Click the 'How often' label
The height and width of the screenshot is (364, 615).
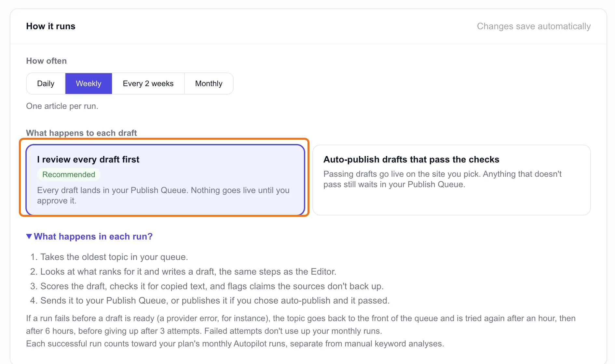pyautogui.click(x=47, y=61)
